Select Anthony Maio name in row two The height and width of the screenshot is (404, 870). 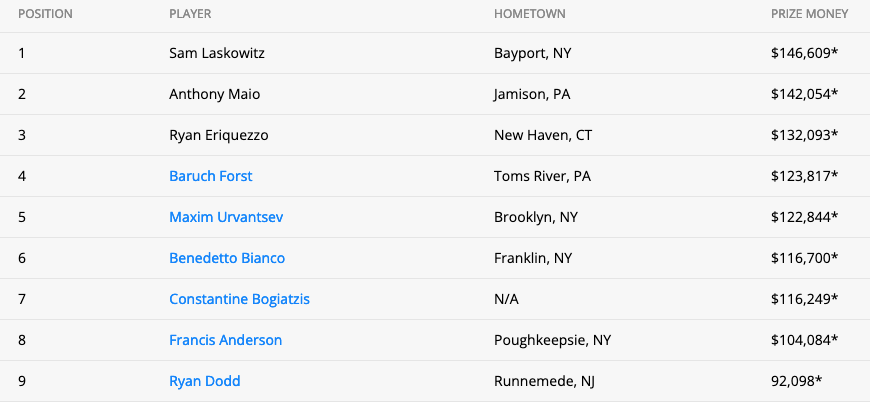tap(214, 94)
